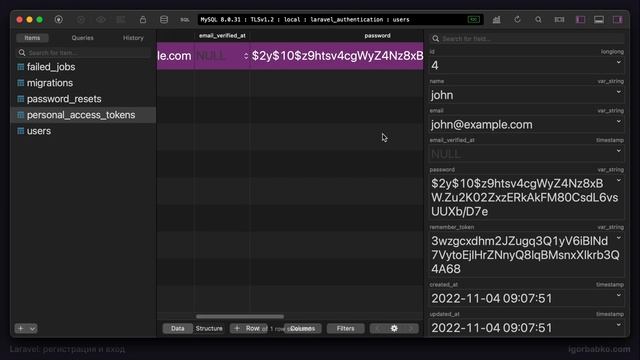
Task: Click the password column header
Action: click(x=377, y=36)
